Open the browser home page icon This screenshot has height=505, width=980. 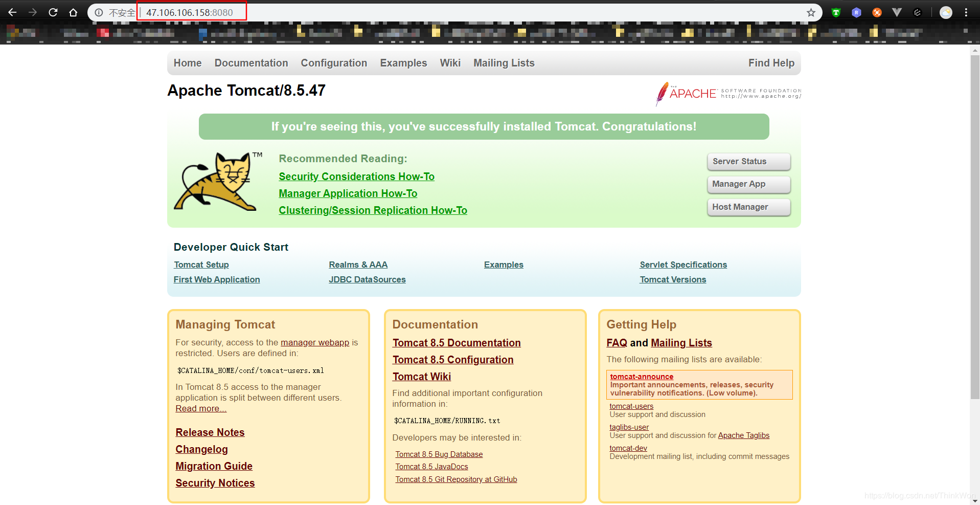click(73, 12)
